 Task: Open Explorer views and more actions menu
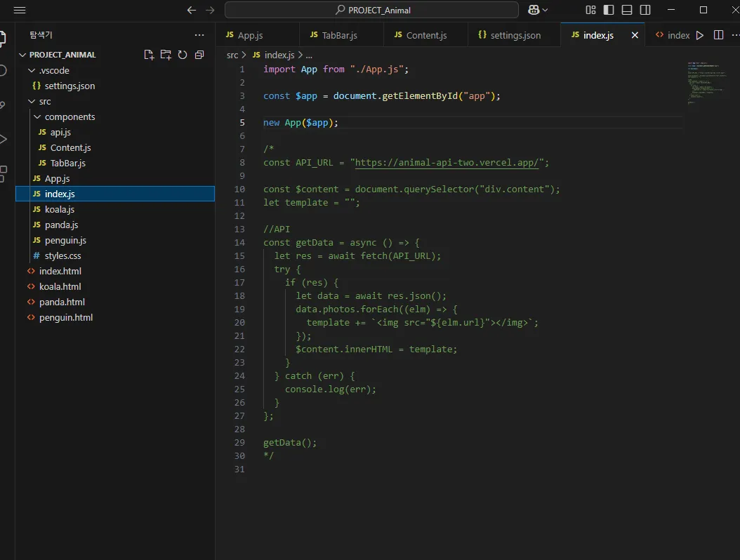coord(199,35)
